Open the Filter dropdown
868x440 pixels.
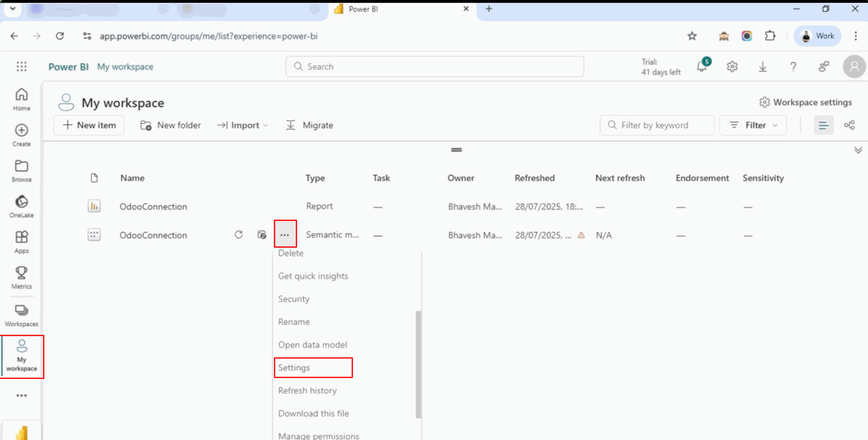pyautogui.click(x=753, y=125)
